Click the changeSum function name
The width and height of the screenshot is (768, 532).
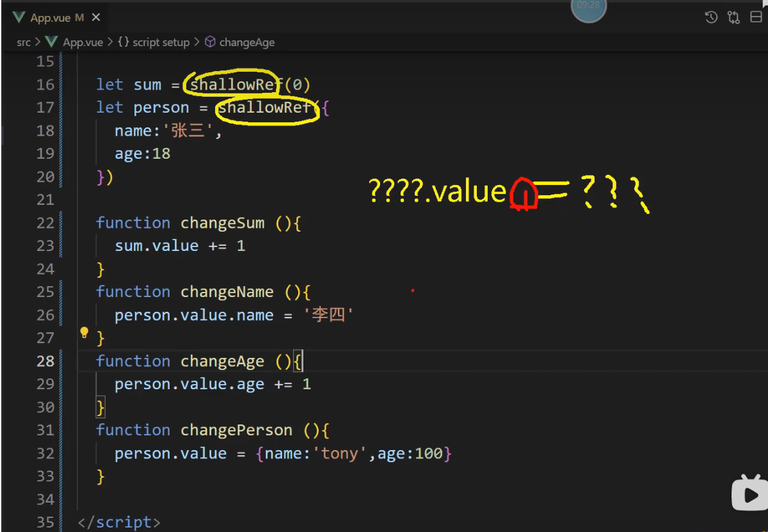click(x=222, y=223)
